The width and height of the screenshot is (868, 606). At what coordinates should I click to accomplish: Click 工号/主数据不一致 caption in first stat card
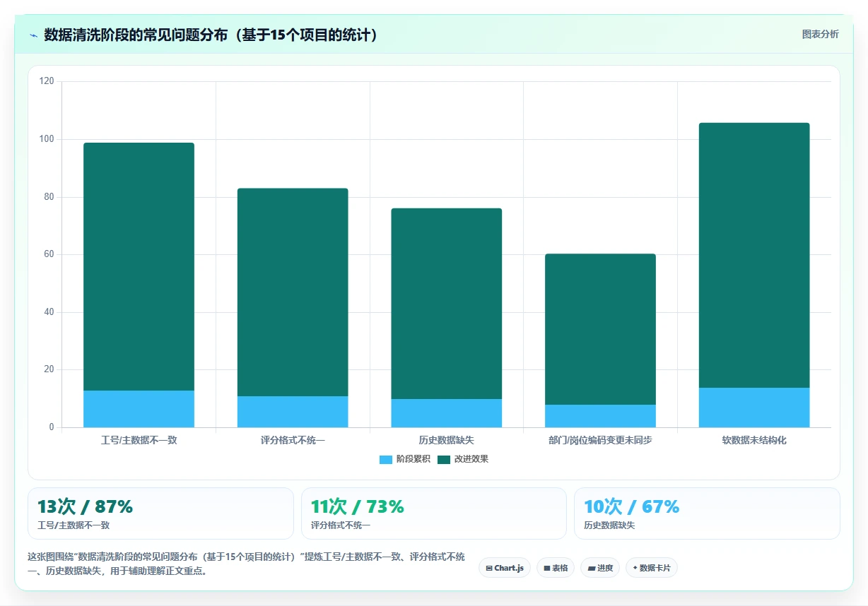point(74,525)
